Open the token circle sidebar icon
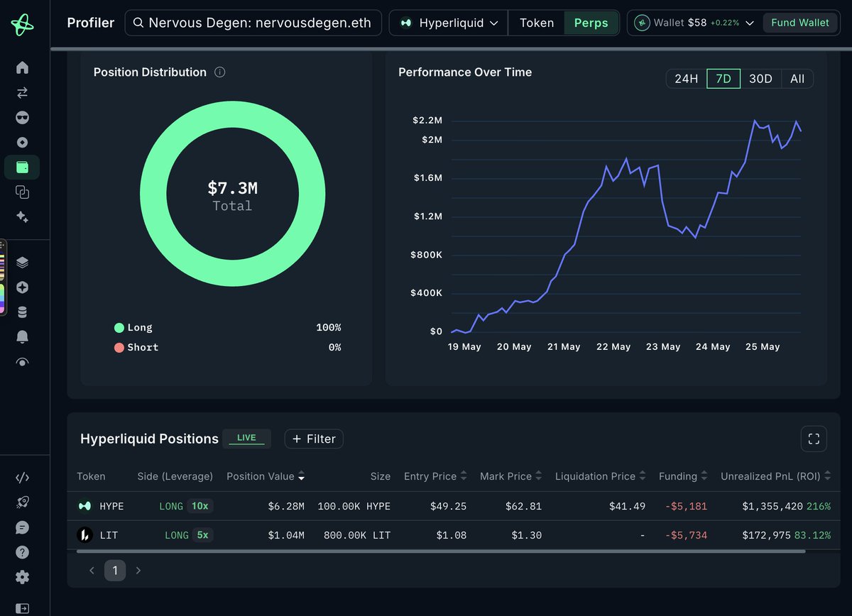The image size is (852, 616). pyautogui.click(x=22, y=142)
